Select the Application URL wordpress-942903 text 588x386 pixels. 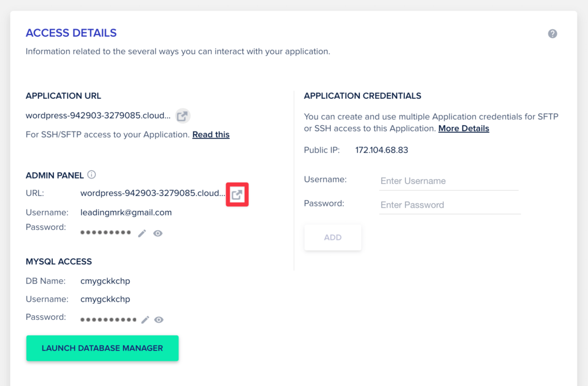tap(98, 115)
